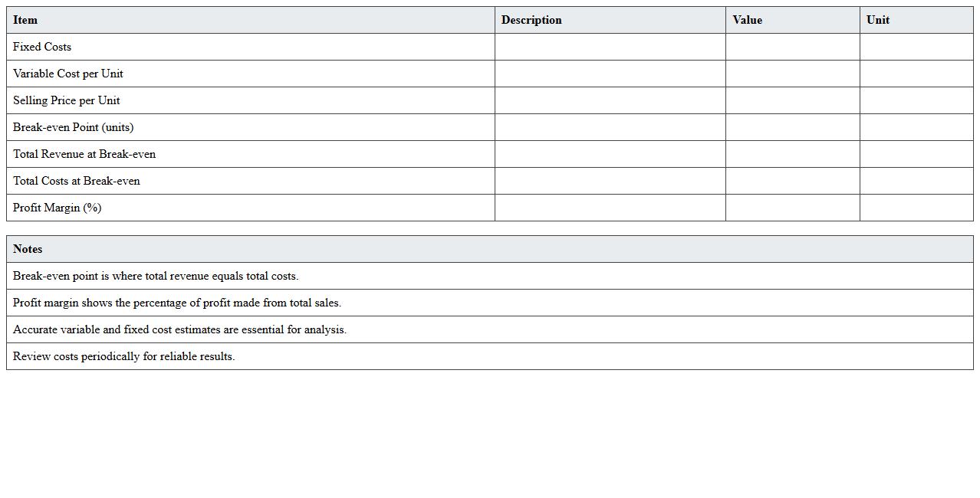Click the Item column header

25,20
